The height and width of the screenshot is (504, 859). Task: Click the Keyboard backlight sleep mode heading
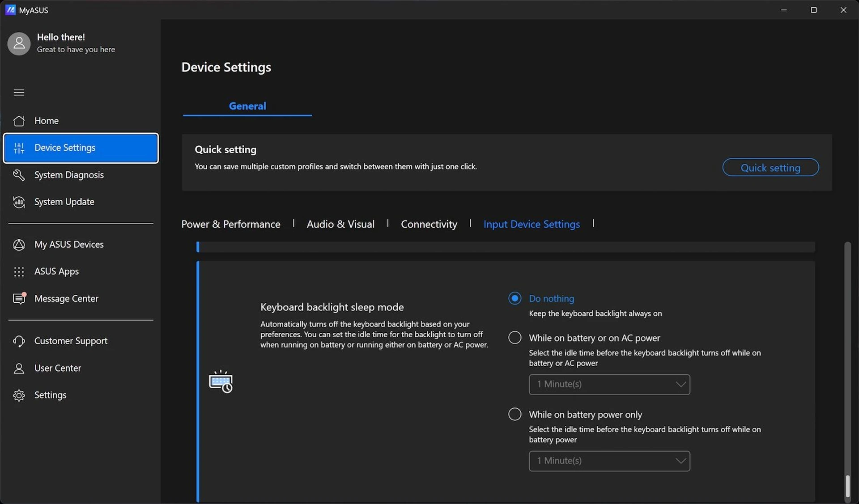click(x=332, y=307)
